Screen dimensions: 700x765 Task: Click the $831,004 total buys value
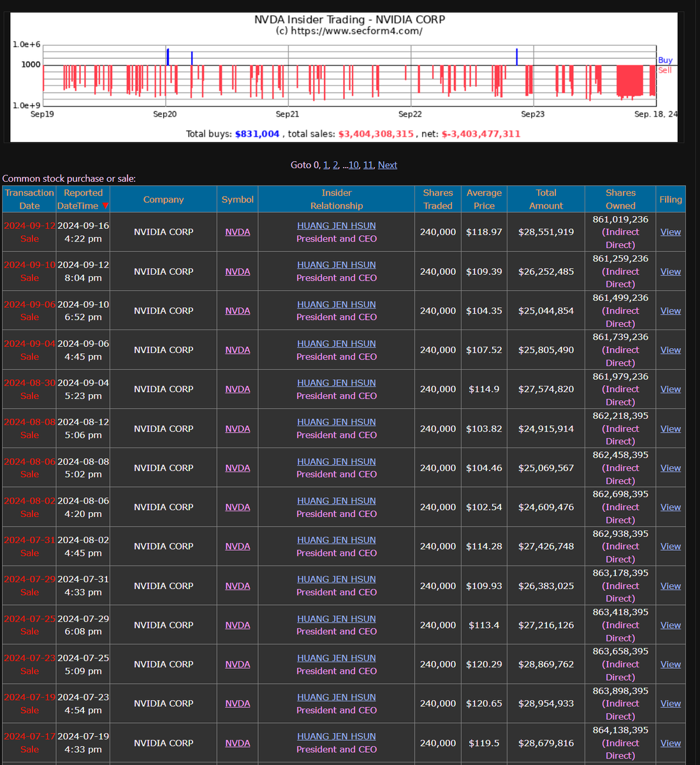(257, 134)
